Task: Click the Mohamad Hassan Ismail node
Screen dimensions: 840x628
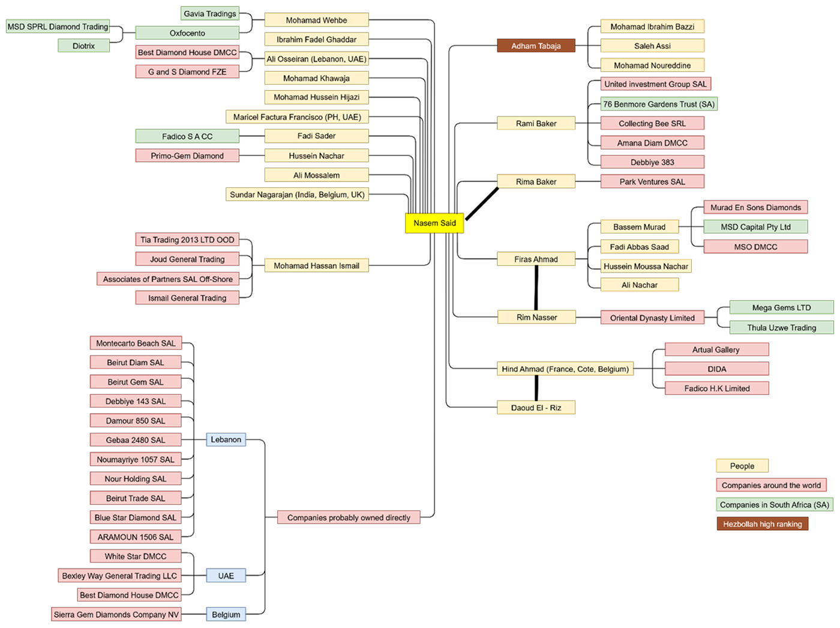Action: point(316,265)
